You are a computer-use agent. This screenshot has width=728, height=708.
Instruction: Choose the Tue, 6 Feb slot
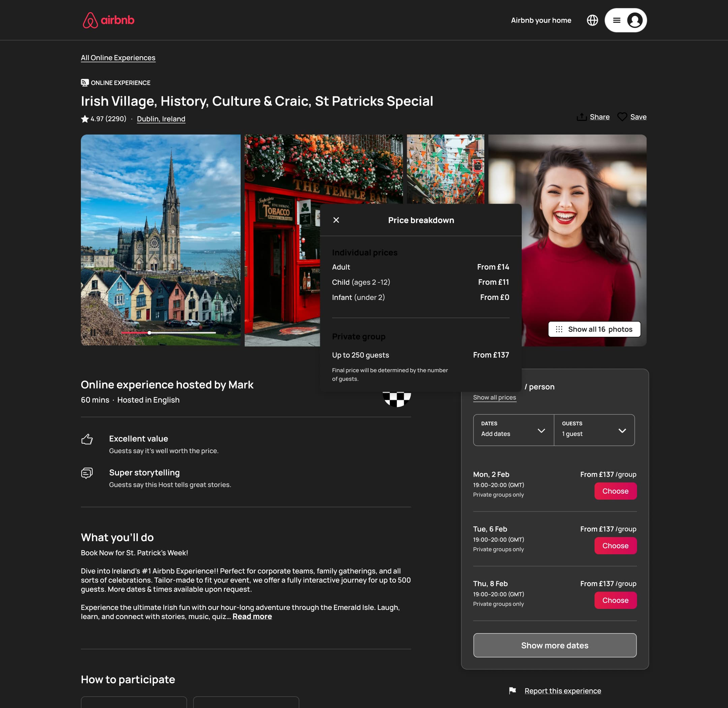coord(615,545)
